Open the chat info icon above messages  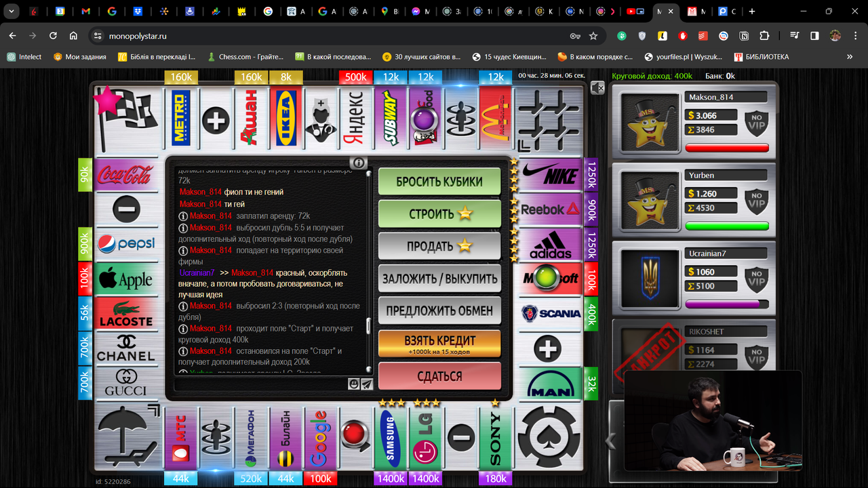click(x=359, y=163)
